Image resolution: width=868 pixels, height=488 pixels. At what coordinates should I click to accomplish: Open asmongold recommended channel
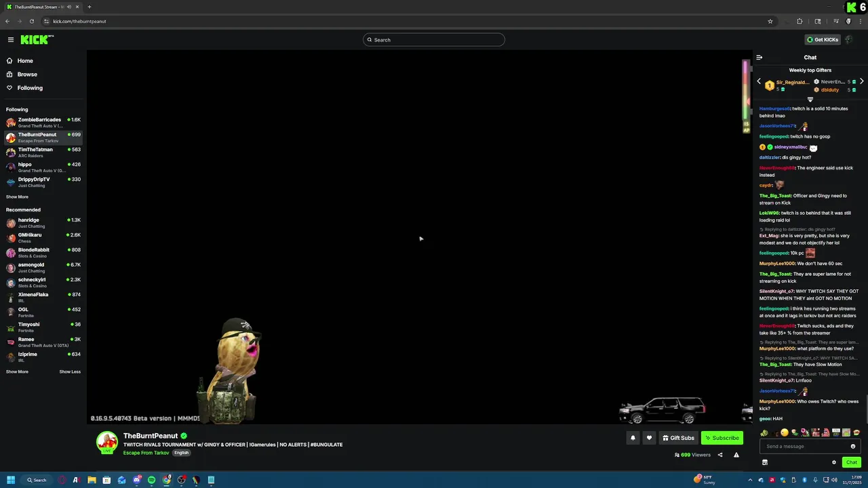click(43, 268)
